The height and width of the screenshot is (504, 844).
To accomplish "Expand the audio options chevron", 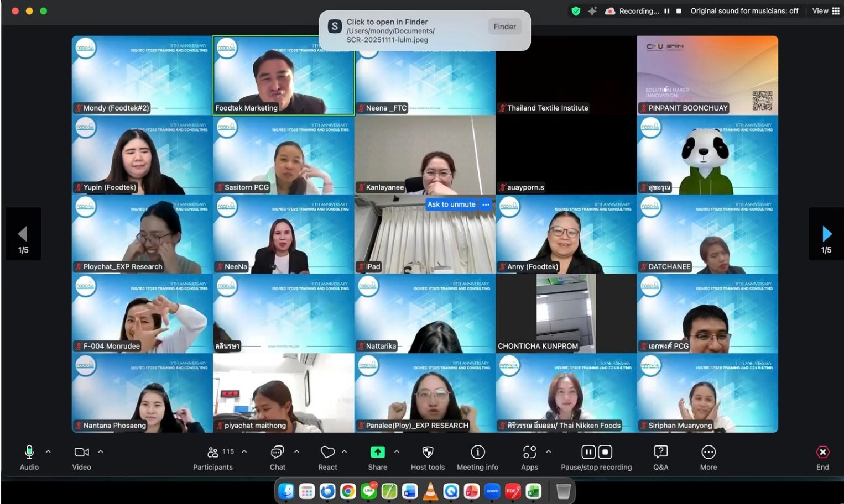I will (48, 452).
